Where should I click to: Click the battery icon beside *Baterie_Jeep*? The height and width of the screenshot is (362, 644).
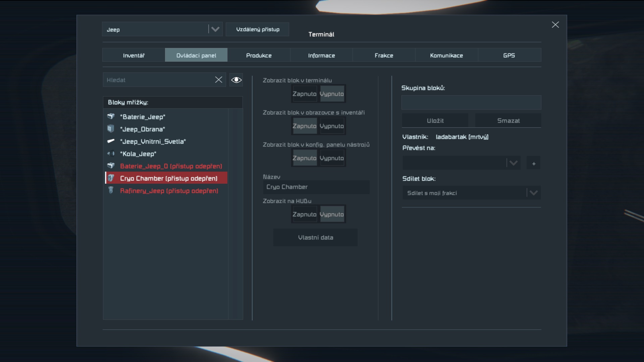111,116
